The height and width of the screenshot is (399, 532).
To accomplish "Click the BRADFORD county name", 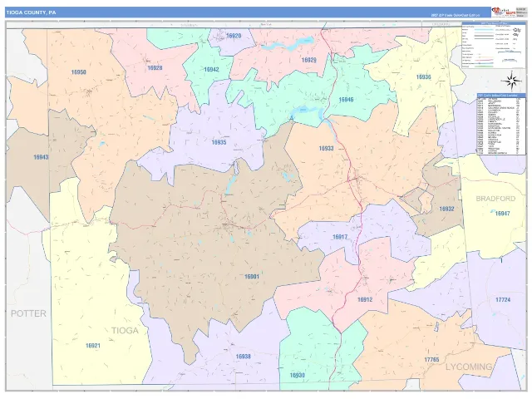I will point(495,199).
